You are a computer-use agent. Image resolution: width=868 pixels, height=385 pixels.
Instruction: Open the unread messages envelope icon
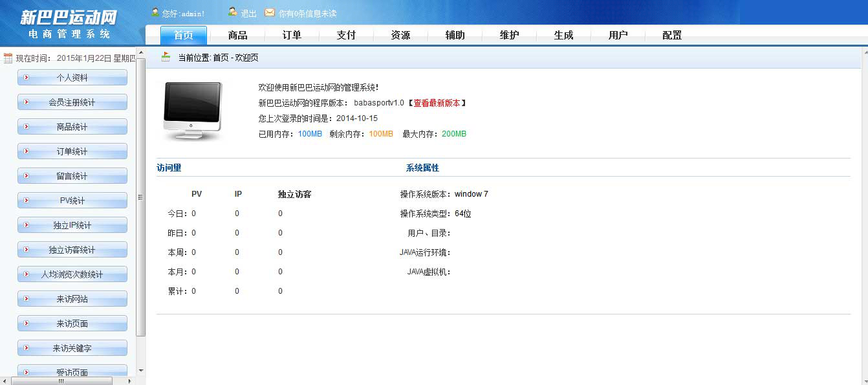270,12
